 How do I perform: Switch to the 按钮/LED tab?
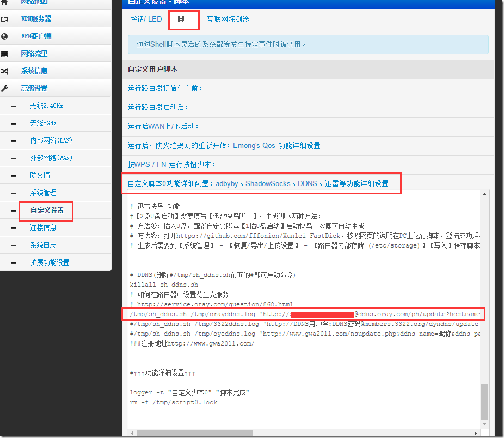click(146, 19)
